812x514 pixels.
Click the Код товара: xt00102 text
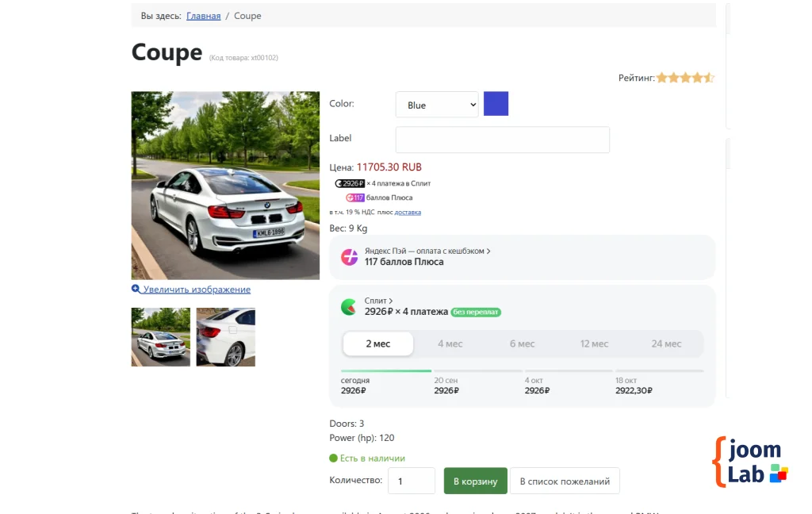[243, 58]
